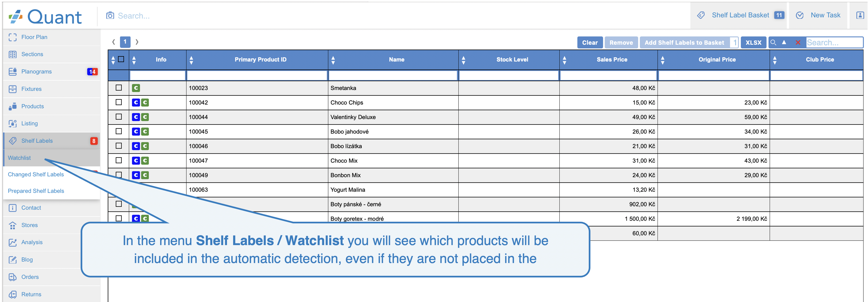Open Prepared Shelf Labels submenu item
Image resolution: width=868 pixels, height=302 pixels.
click(x=36, y=191)
